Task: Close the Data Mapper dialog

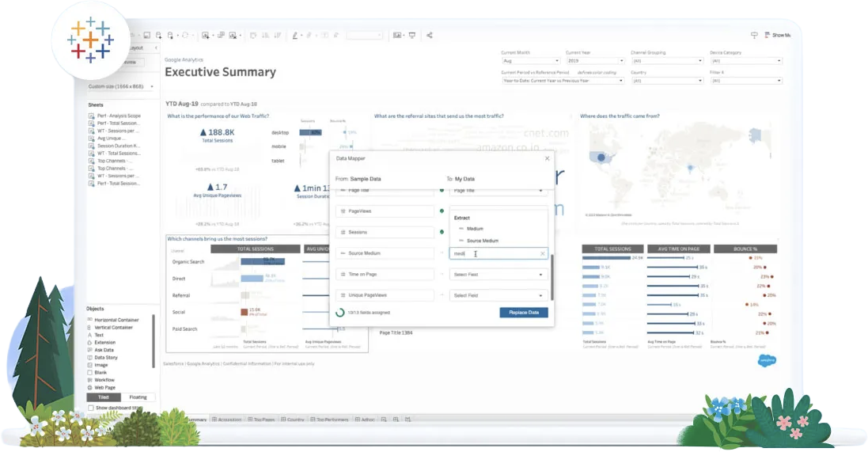Action: point(547,158)
